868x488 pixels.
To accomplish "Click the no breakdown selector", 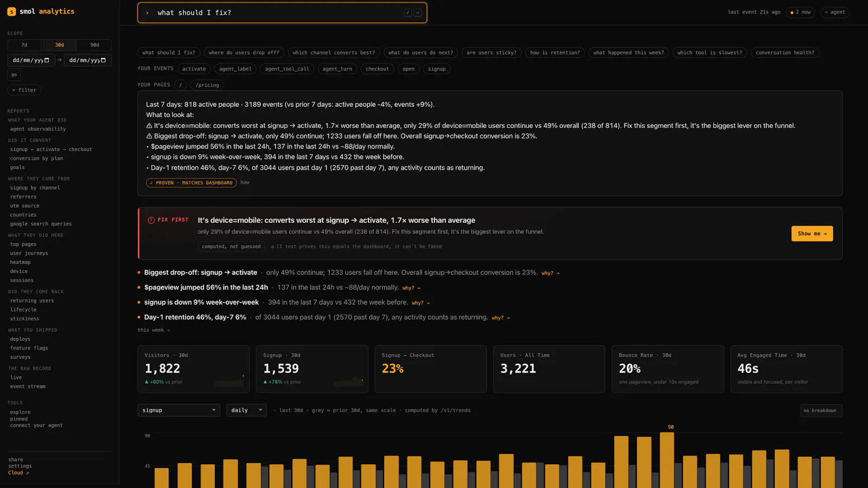I will (821, 410).
